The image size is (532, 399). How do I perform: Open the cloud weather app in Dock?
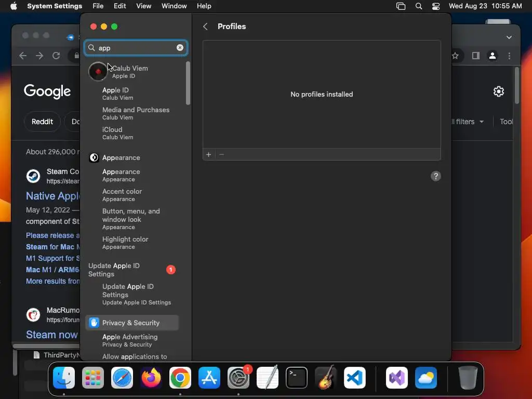click(x=426, y=378)
